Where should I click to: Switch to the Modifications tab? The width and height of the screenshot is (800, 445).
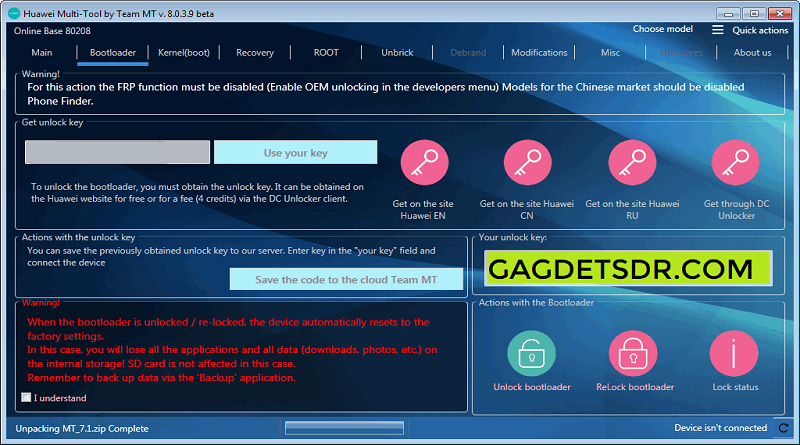tap(539, 53)
